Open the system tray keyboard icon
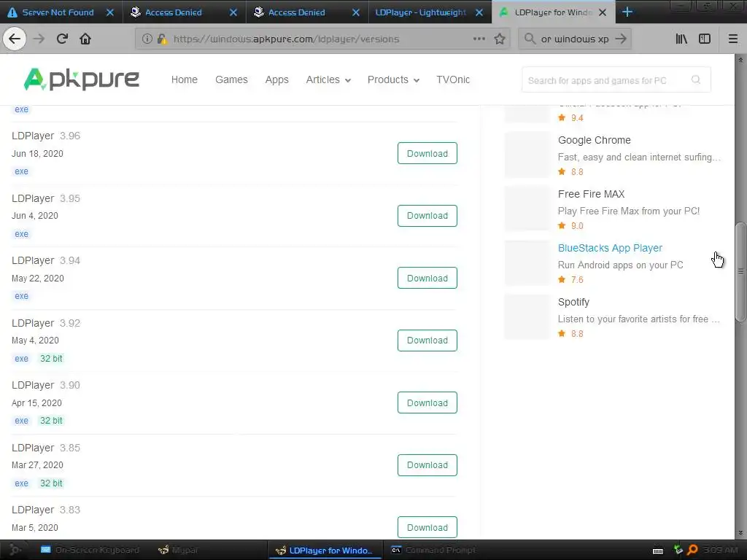747x560 pixels. click(658, 551)
